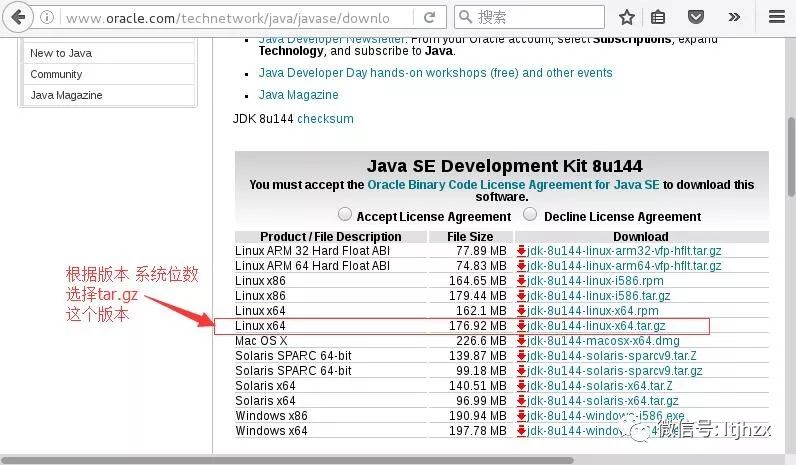Download jdk-8u144-linux-i586.tar.gz
This screenshot has height=465, width=796.
pyautogui.click(x=599, y=295)
